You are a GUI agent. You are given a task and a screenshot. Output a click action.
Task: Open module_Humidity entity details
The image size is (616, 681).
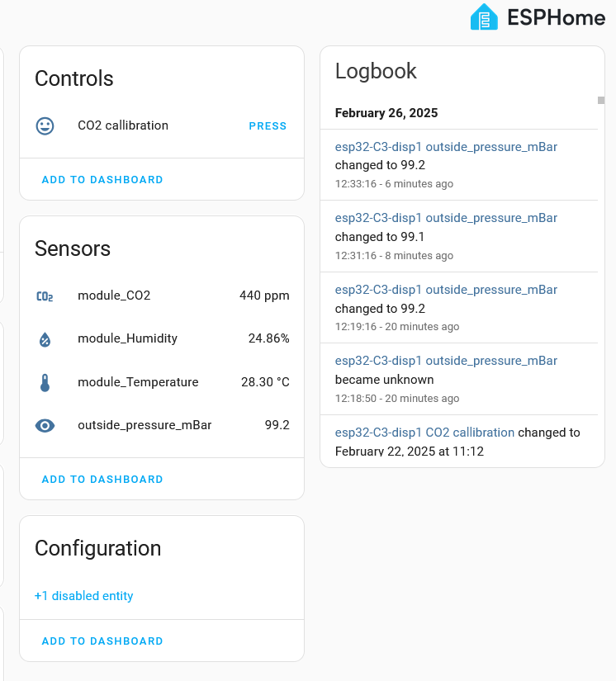(162, 338)
